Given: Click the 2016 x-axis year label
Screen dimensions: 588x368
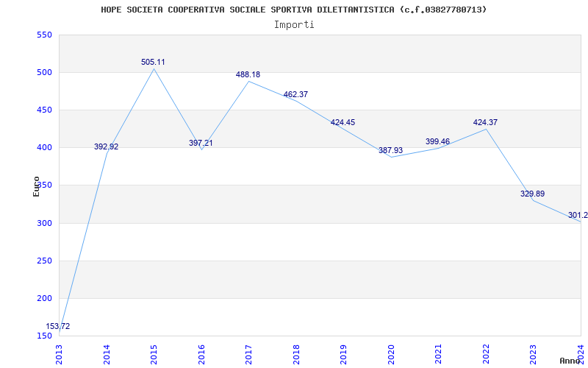Looking at the screenshot, I should coord(201,354).
